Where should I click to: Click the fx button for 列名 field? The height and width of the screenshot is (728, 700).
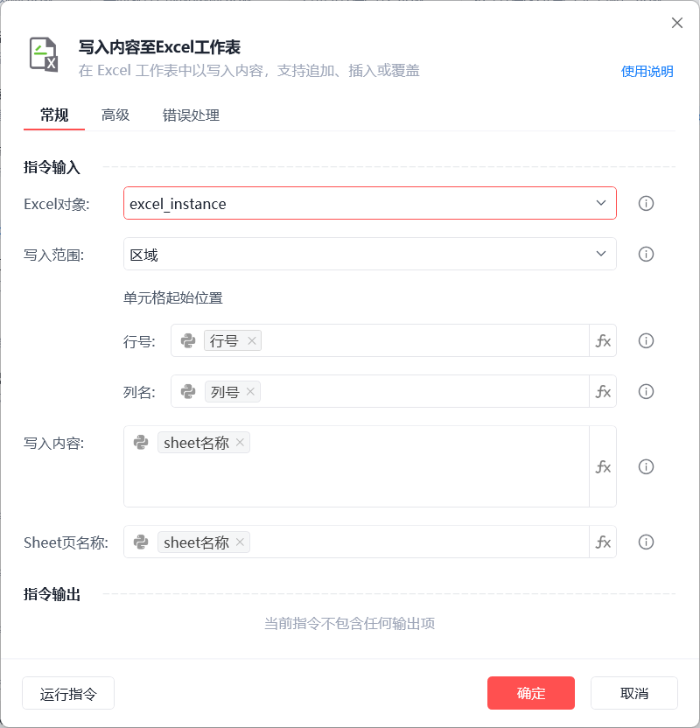point(603,391)
